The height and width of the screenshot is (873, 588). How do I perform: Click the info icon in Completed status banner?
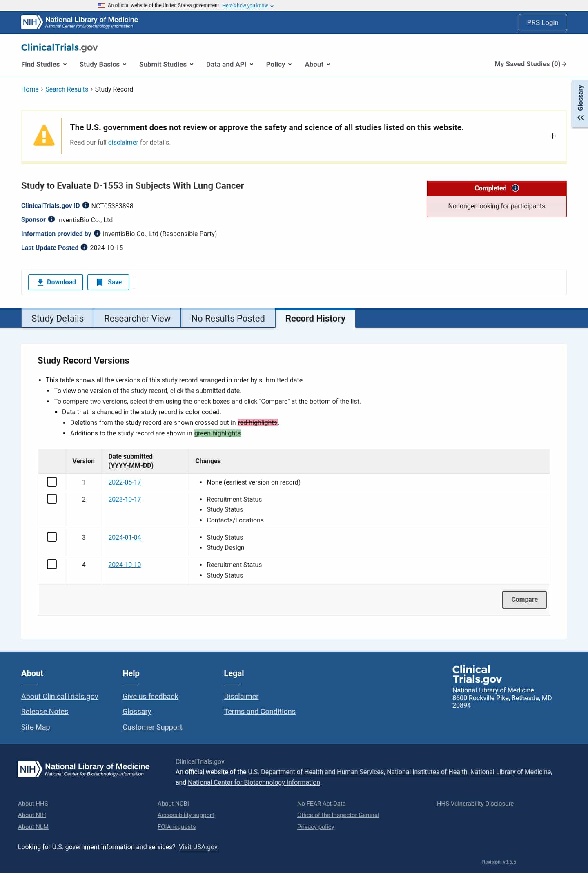pyautogui.click(x=515, y=188)
